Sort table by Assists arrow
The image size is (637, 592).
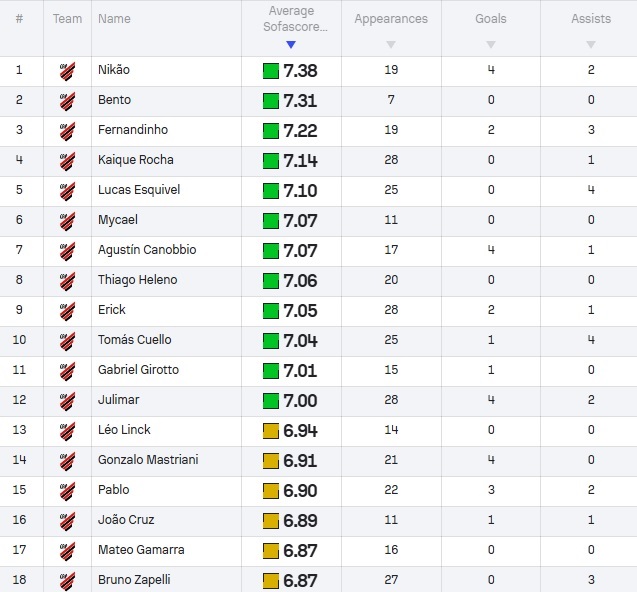591,44
